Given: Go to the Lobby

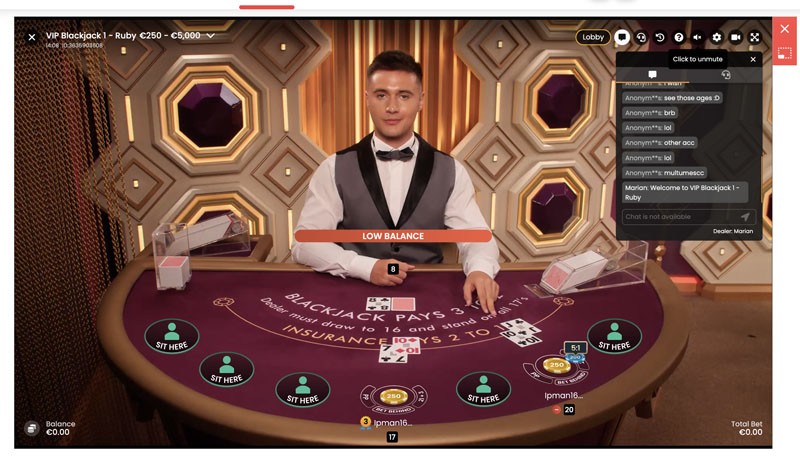Looking at the screenshot, I should pos(593,37).
